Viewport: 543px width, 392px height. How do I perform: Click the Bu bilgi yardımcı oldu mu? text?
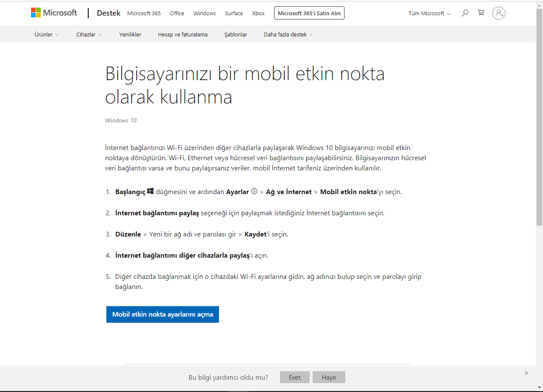pos(228,377)
